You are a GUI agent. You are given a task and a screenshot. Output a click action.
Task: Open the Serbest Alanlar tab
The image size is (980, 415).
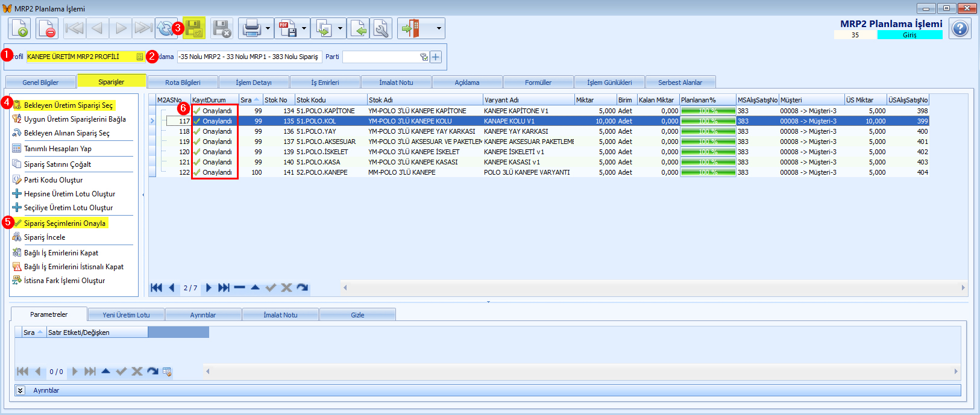680,83
